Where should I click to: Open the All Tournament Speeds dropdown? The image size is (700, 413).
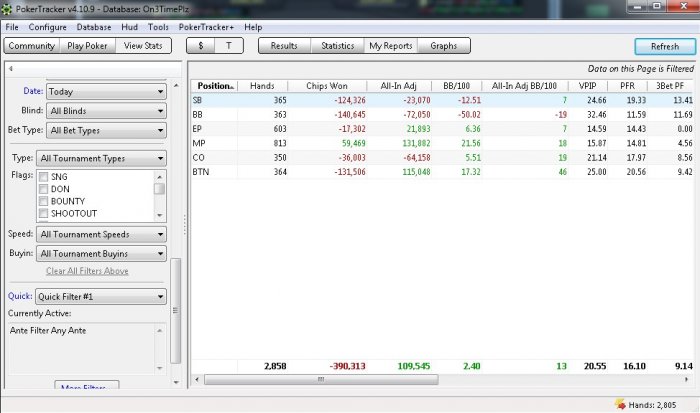pos(101,234)
